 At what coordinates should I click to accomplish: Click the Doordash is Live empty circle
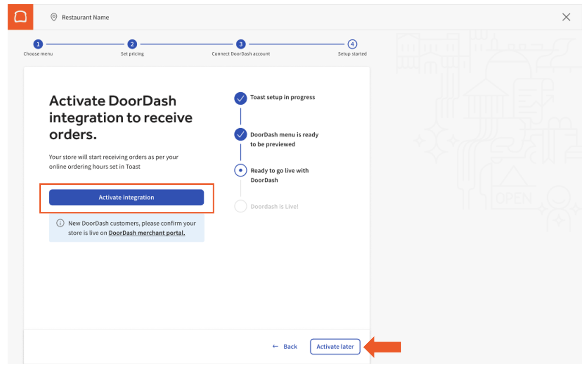[240, 206]
